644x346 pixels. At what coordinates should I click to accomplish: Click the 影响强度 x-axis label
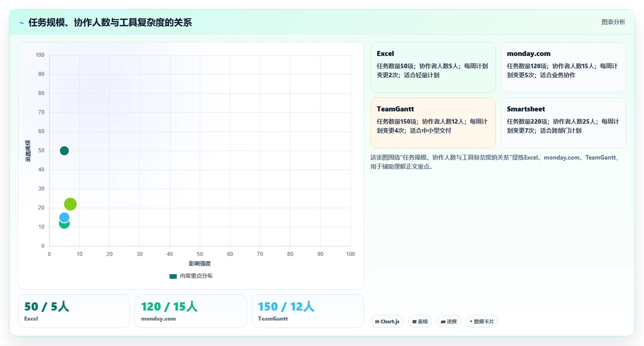click(x=200, y=264)
